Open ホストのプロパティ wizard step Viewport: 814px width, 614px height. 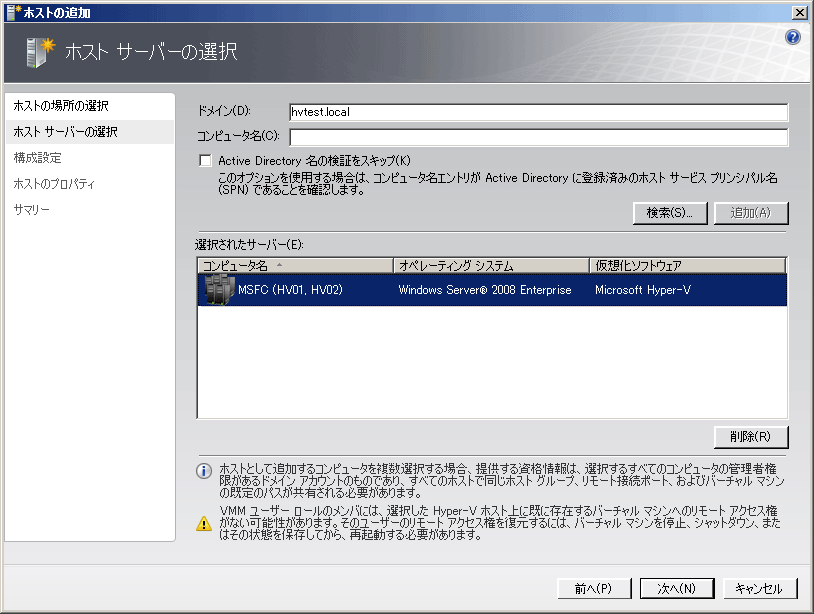pyautogui.click(x=54, y=184)
